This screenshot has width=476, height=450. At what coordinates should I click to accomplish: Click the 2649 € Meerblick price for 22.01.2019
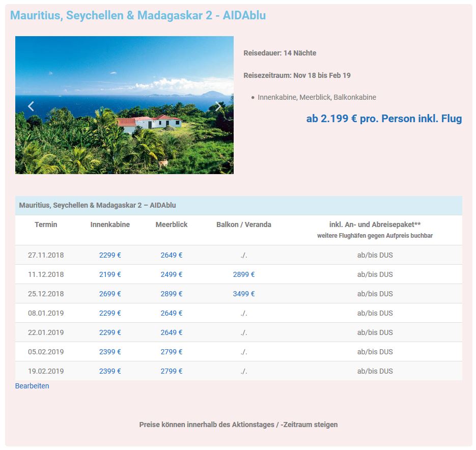(172, 332)
